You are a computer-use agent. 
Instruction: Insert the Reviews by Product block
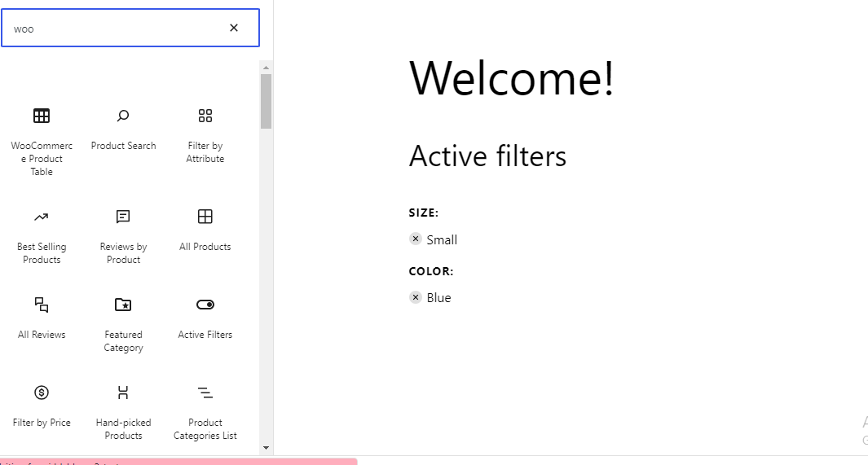[x=123, y=235]
